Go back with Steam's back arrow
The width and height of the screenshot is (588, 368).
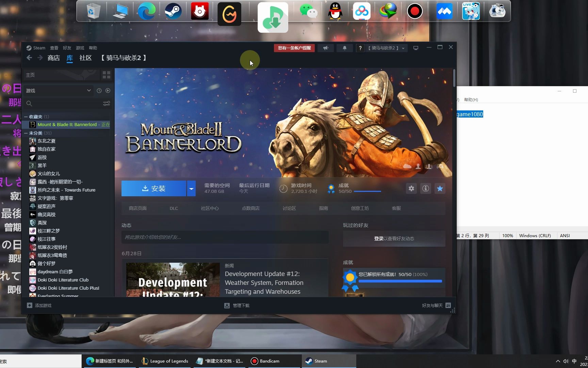(x=29, y=58)
